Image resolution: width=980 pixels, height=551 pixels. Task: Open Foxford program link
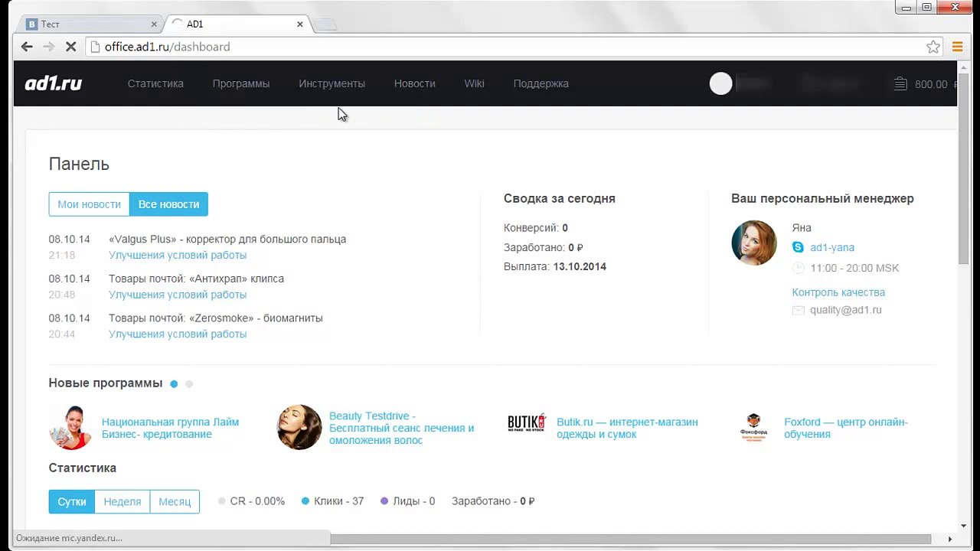click(x=846, y=428)
